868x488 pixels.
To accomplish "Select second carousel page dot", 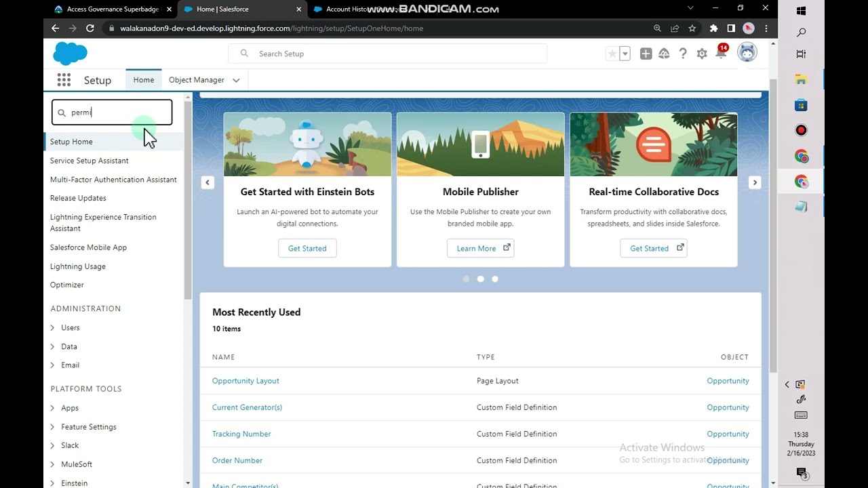I will (480, 279).
